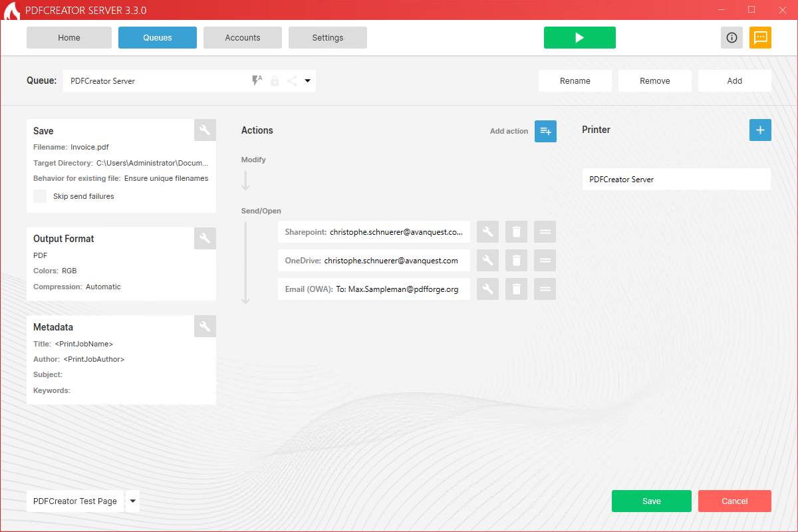Open the info icon button
The width and height of the screenshot is (798, 532).
[x=731, y=38]
